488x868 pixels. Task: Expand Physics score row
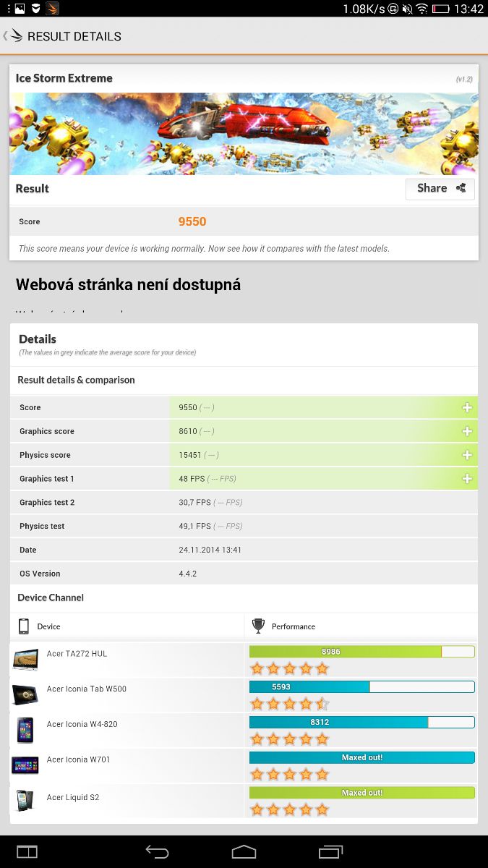[467, 456]
